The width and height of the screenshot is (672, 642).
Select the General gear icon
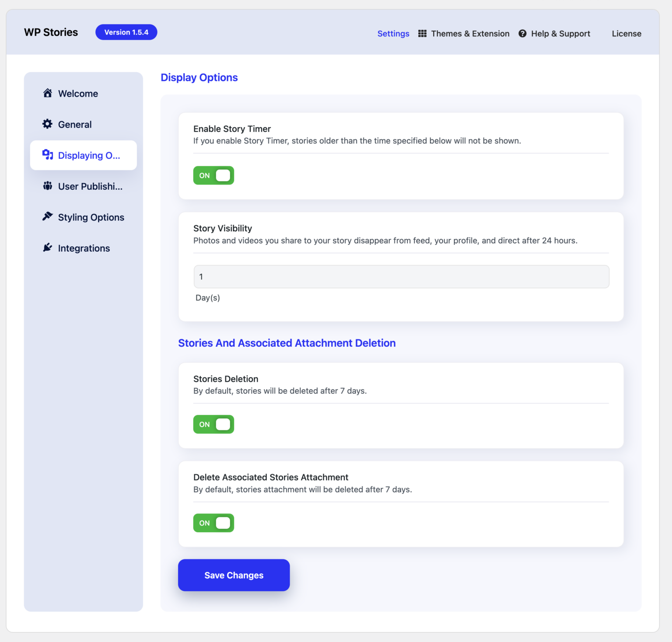pyautogui.click(x=48, y=124)
